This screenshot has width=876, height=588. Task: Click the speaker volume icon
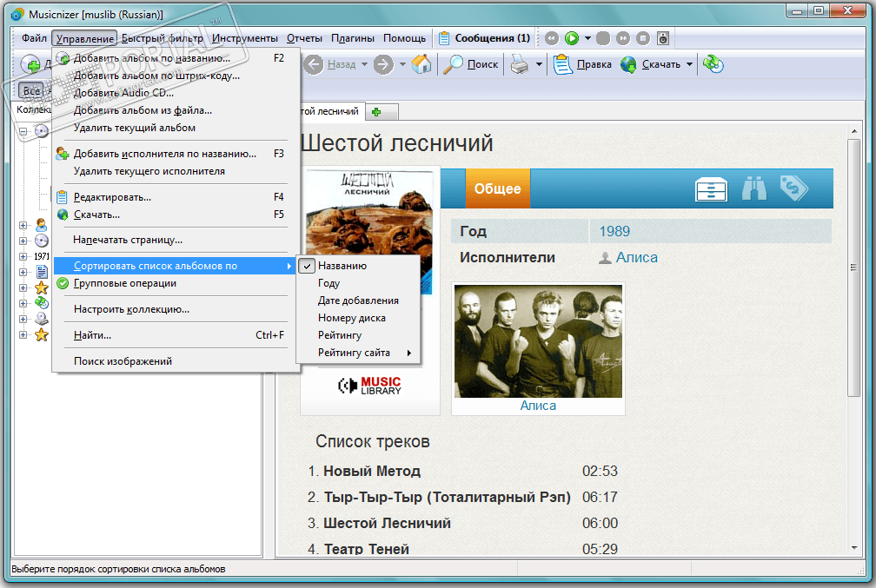[662, 38]
